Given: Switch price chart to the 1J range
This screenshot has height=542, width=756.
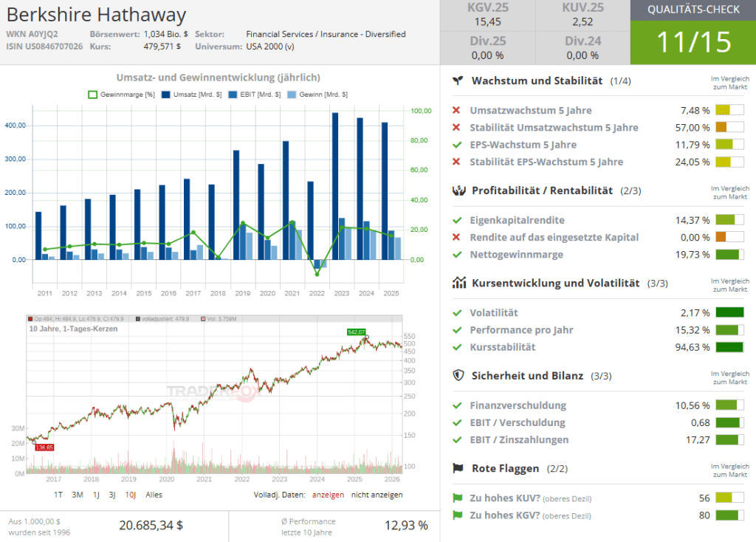Looking at the screenshot, I should coord(96,495).
